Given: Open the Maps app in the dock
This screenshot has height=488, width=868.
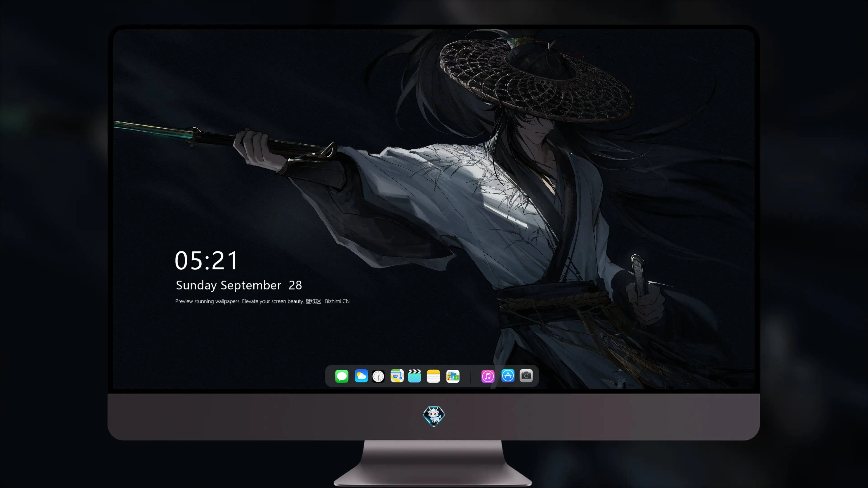Looking at the screenshot, I should (x=397, y=376).
